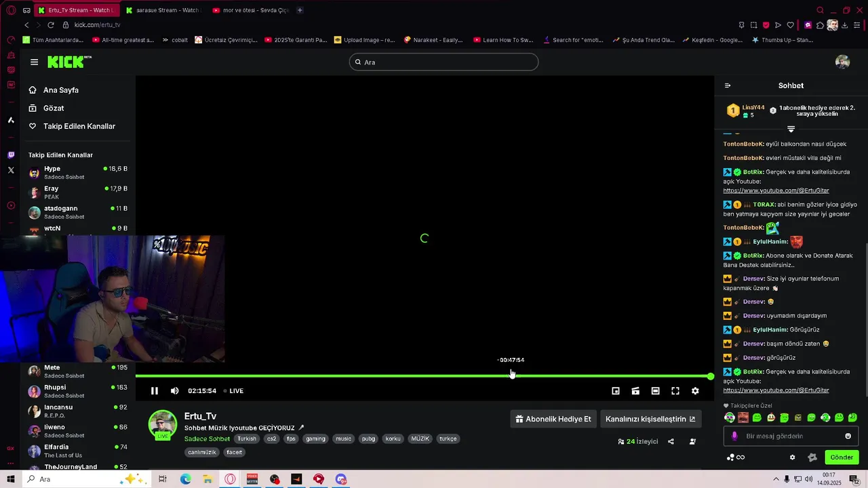Open the YouTube ErtuGitar link at chat bottom
This screenshot has height=488, width=868.
click(776, 390)
